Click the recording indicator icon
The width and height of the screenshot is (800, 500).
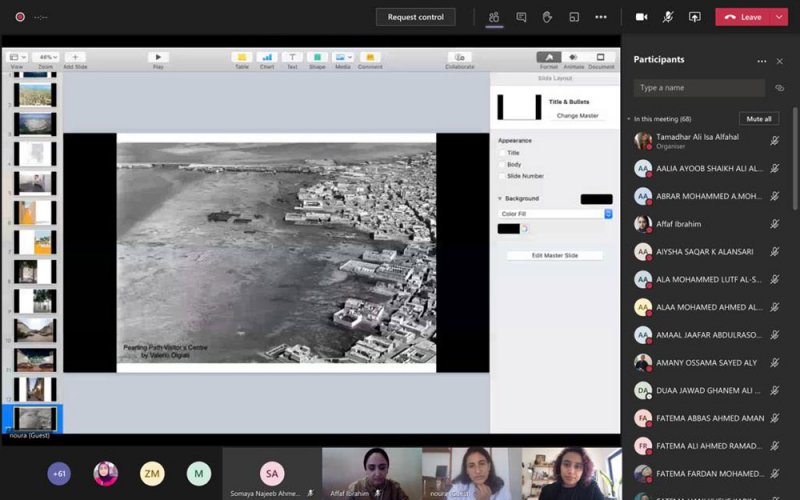tap(20, 17)
